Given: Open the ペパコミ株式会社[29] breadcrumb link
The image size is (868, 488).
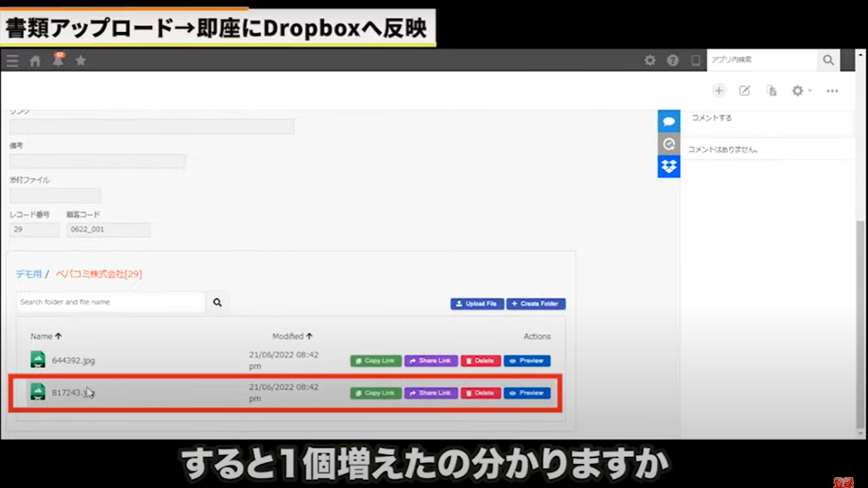Looking at the screenshot, I should 99,274.
